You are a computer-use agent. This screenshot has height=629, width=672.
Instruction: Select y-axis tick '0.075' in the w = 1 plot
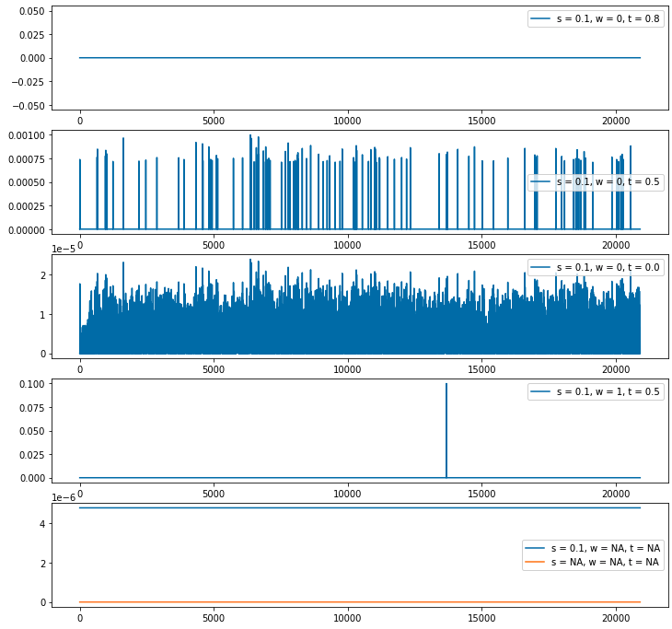pos(32,408)
